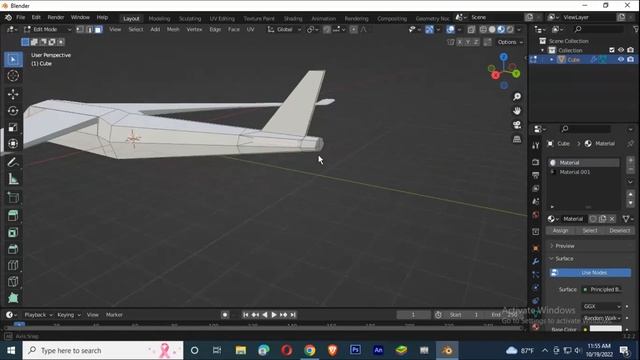Open the Edit Mode dropdown
This screenshot has height=360, width=640.
click(x=47, y=29)
